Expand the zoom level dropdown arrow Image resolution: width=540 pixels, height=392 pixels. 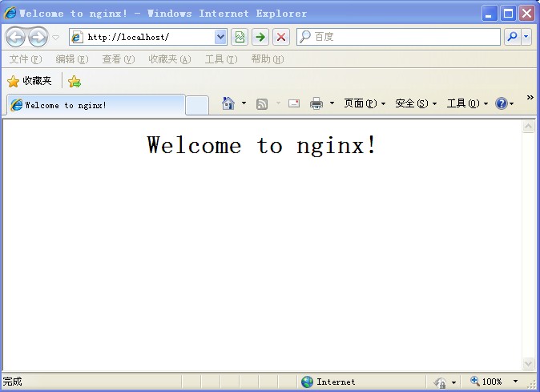point(515,382)
